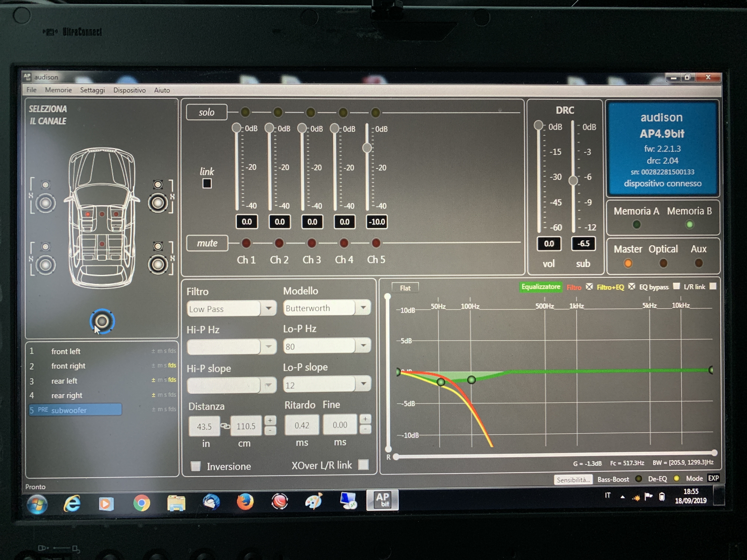747x560 pixels.
Task: Open the Sensibilità settings button
Action: (573, 480)
